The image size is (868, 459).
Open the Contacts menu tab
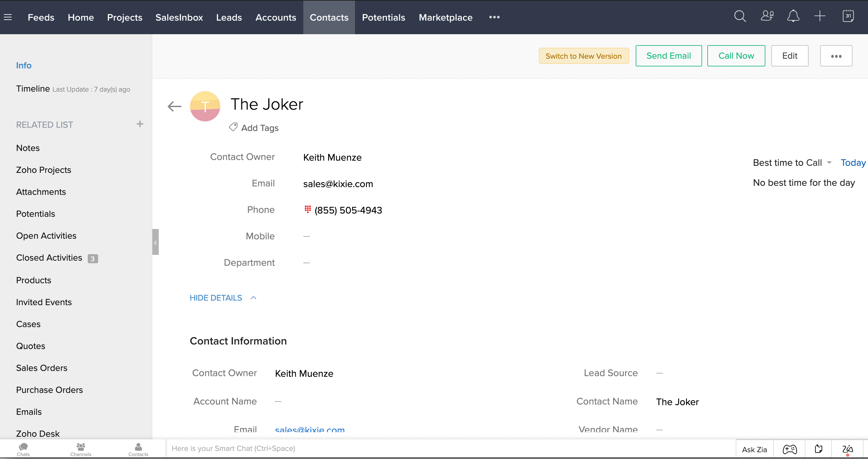[329, 17]
